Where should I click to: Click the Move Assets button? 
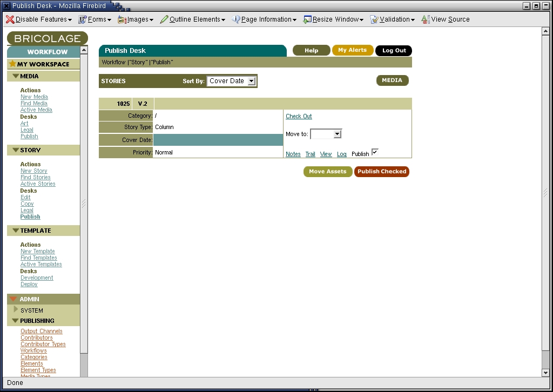[x=327, y=172]
